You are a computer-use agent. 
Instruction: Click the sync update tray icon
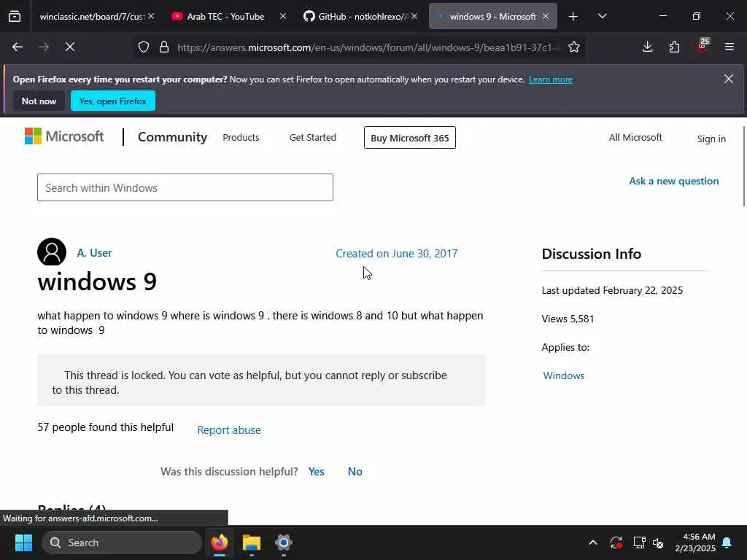[x=616, y=542]
